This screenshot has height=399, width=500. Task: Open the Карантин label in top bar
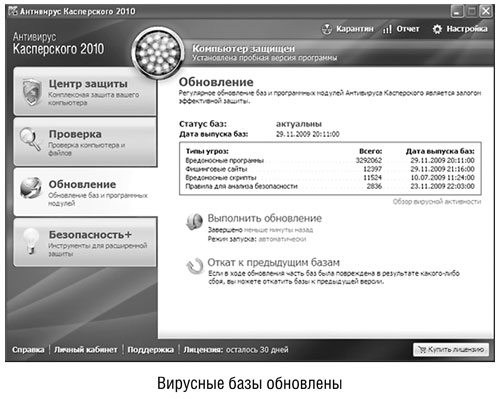click(x=355, y=29)
